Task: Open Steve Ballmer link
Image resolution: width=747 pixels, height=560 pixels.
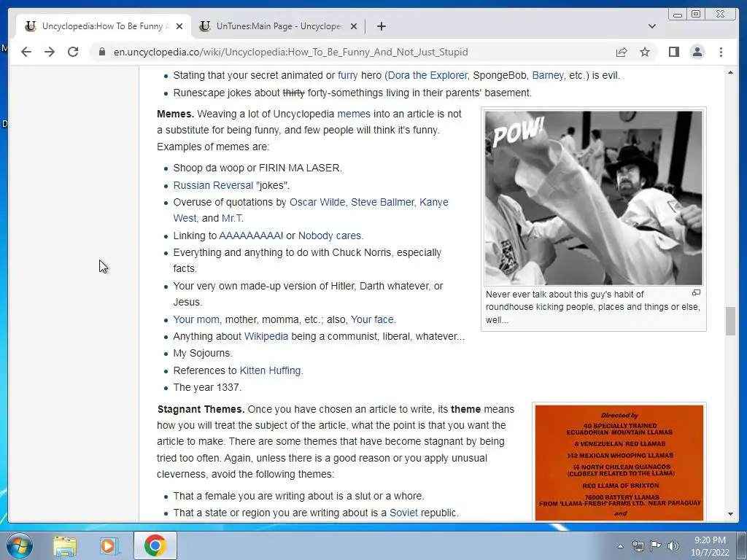Action: pyautogui.click(x=382, y=202)
